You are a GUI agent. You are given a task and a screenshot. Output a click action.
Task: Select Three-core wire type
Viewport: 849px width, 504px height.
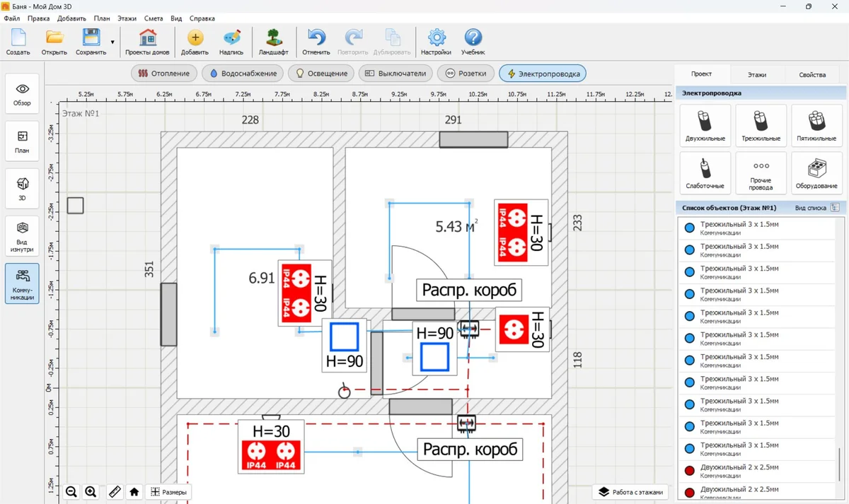[761, 125]
